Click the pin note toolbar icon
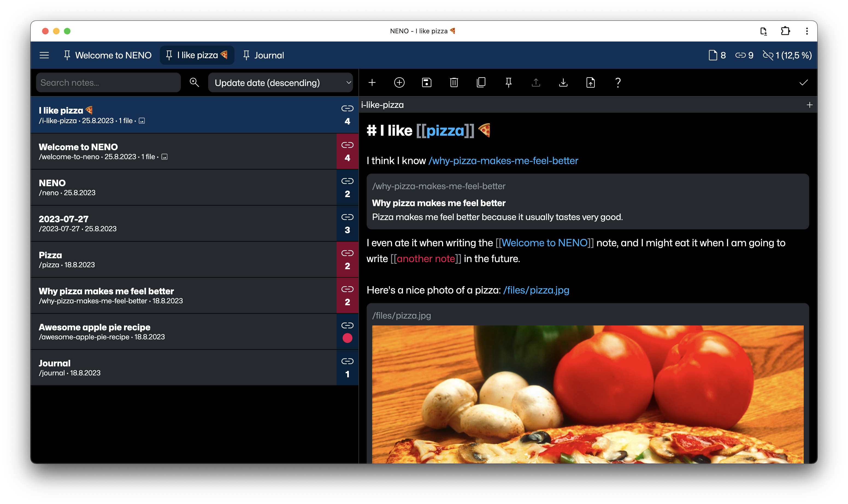848x504 pixels. pos(509,82)
